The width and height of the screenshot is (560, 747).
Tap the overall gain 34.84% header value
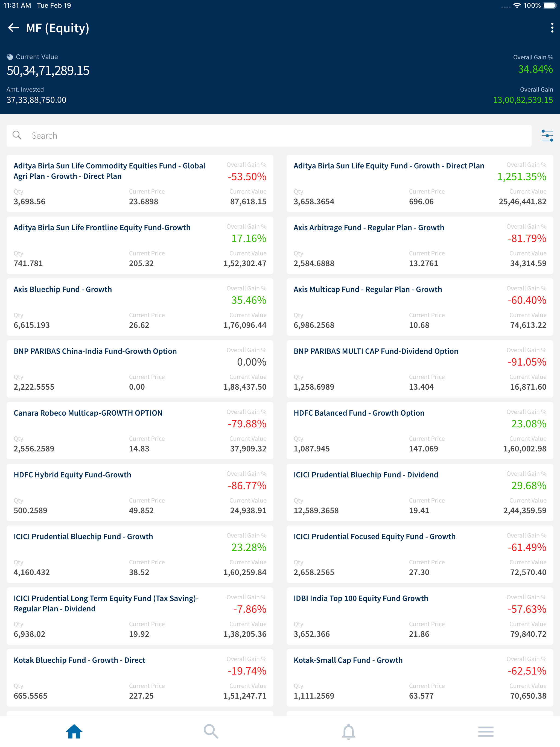point(535,69)
